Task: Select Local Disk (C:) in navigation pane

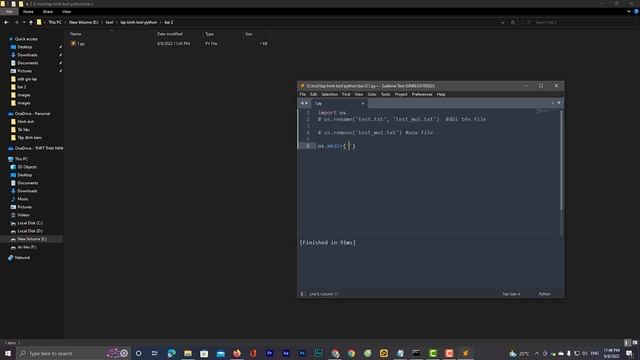Action: click(30, 223)
